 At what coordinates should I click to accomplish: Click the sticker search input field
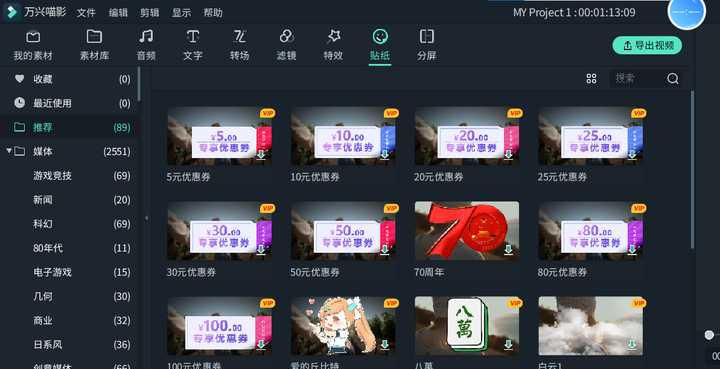pyautogui.click(x=638, y=78)
